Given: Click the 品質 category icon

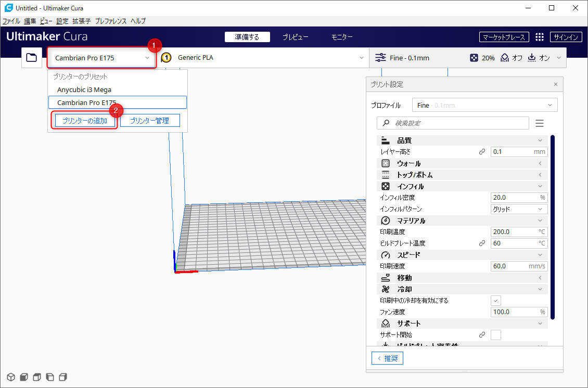Looking at the screenshot, I should pyautogui.click(x=386, y=140).
